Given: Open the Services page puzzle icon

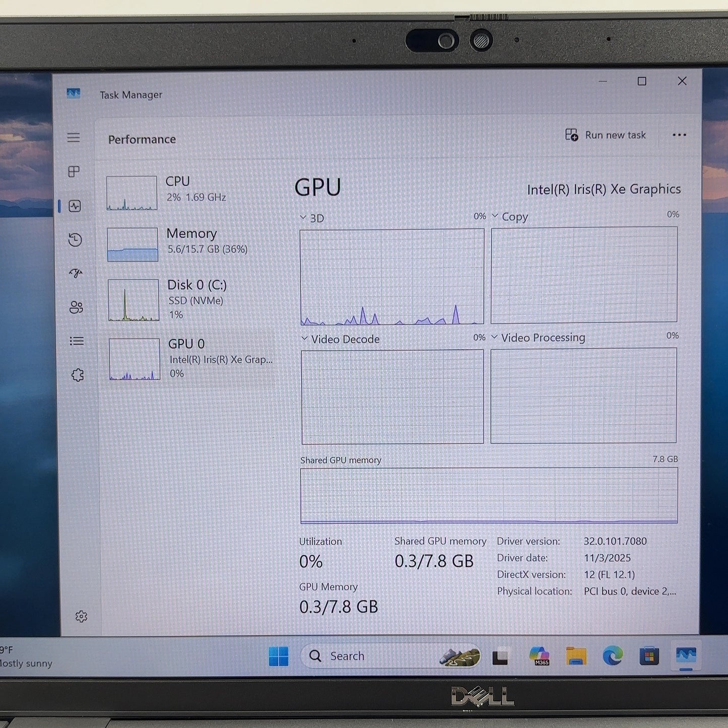Looking at the screenshot, I should 78,375.
